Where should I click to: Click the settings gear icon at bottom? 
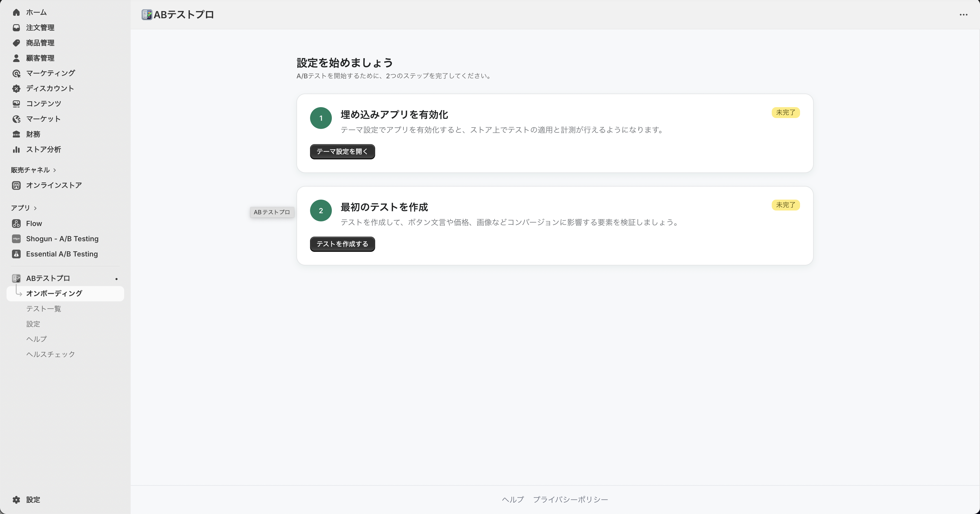16,500
